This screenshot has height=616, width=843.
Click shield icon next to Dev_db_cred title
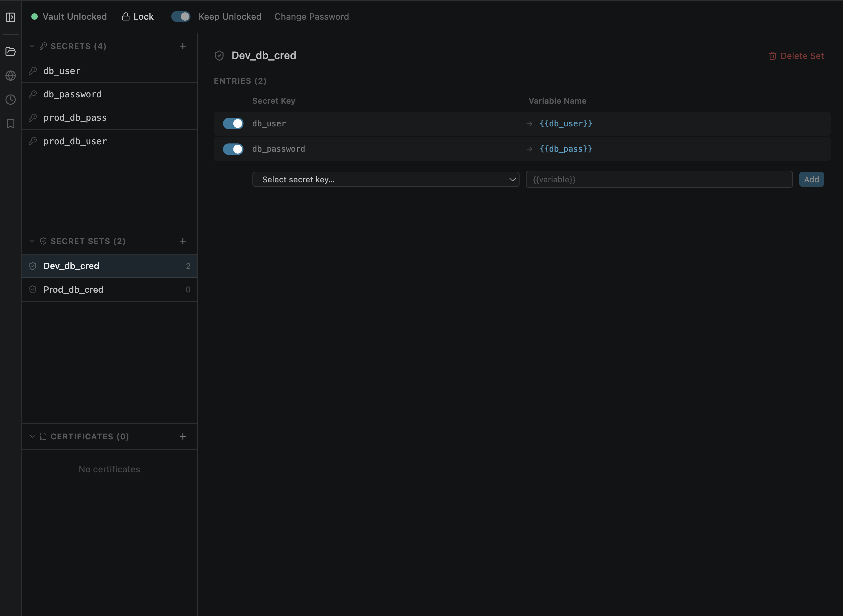tap(219, 56)
